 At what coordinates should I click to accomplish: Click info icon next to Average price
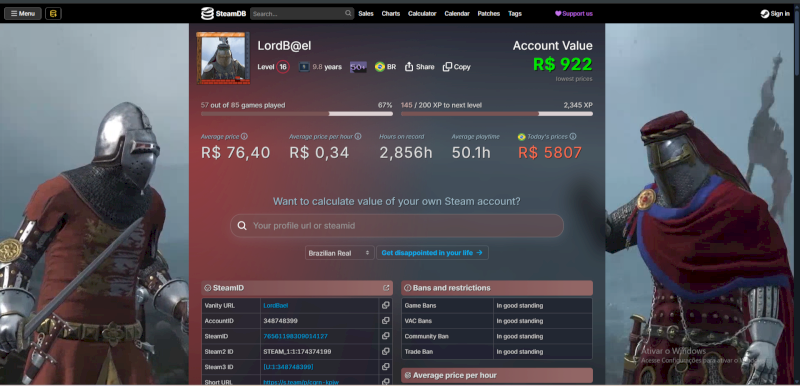(x=244, y=137)
